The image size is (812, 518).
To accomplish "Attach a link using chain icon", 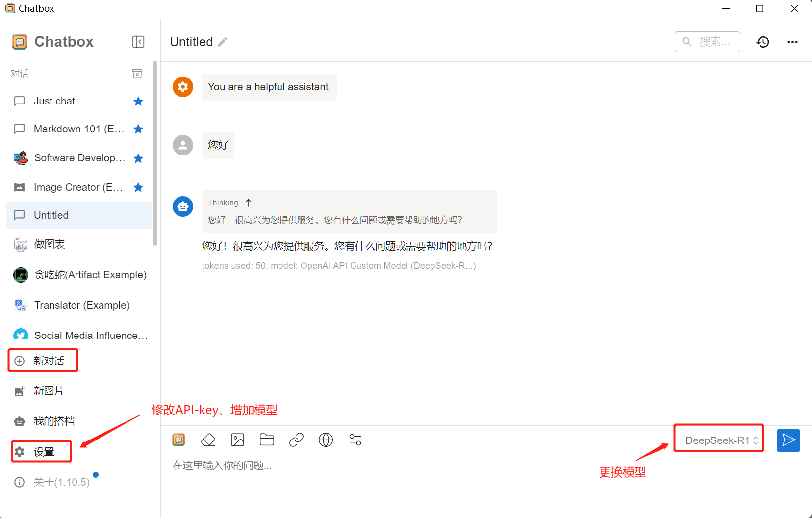I will [297, 440].
